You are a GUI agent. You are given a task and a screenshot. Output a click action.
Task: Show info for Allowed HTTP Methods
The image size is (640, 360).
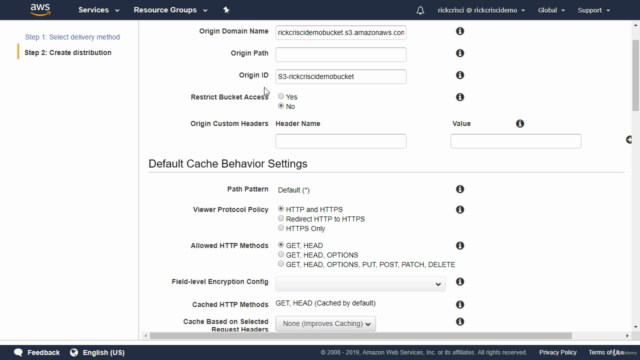pos(460,245)
